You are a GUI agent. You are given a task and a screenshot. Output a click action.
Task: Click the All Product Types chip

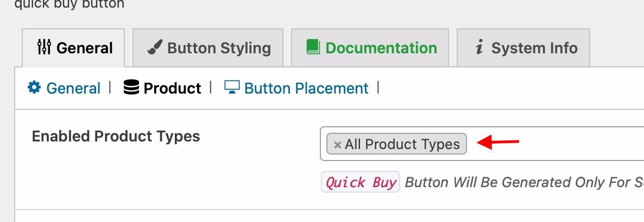pyautogui.click(x=396, y=144)
